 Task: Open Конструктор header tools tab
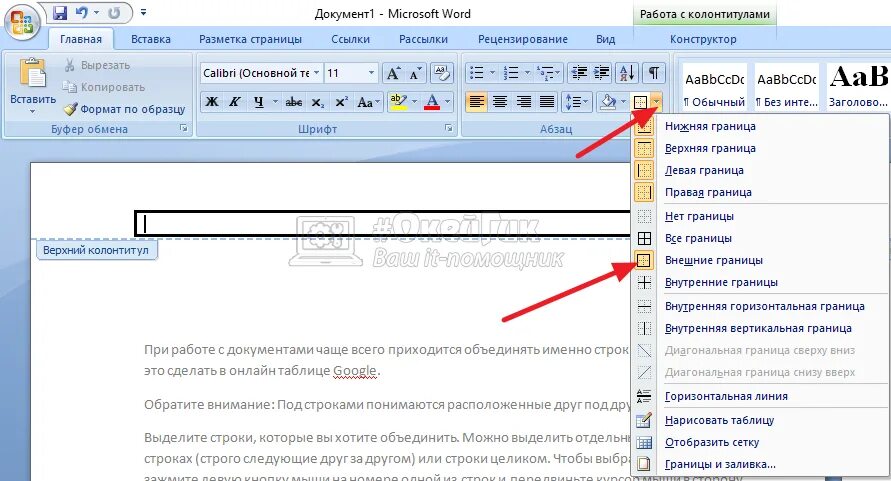703,39
